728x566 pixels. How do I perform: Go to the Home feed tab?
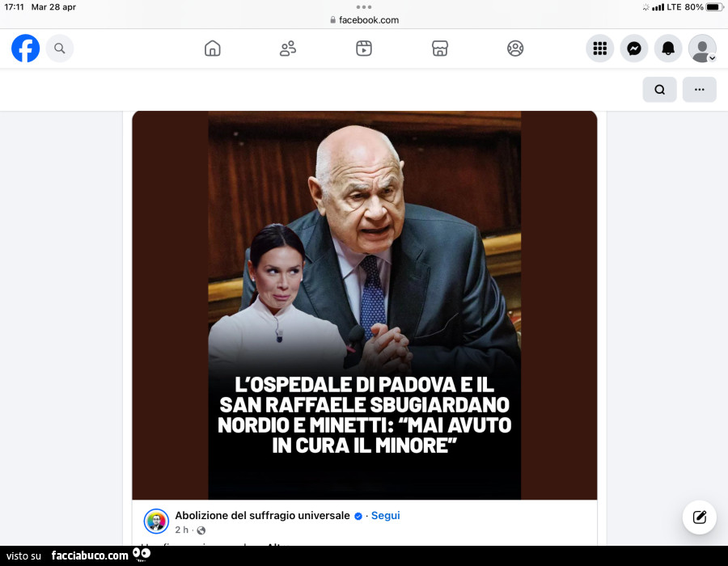click(x=213, y=49)
